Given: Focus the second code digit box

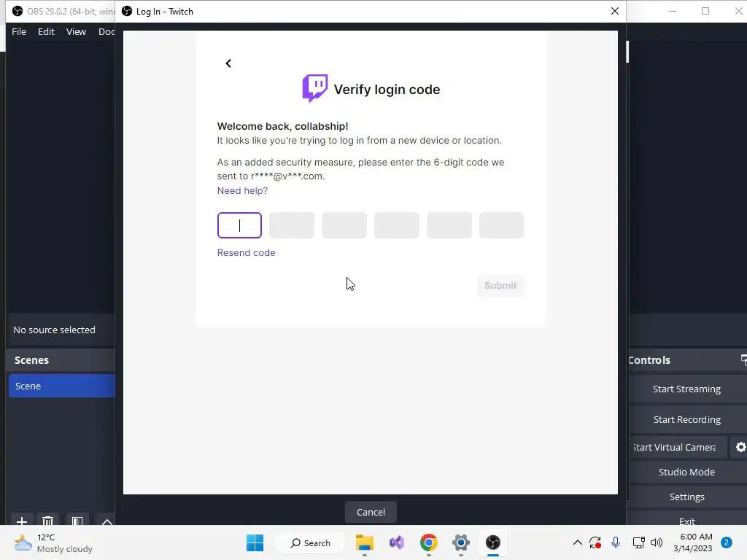Looking at the screenshot, I should (292, 225).
